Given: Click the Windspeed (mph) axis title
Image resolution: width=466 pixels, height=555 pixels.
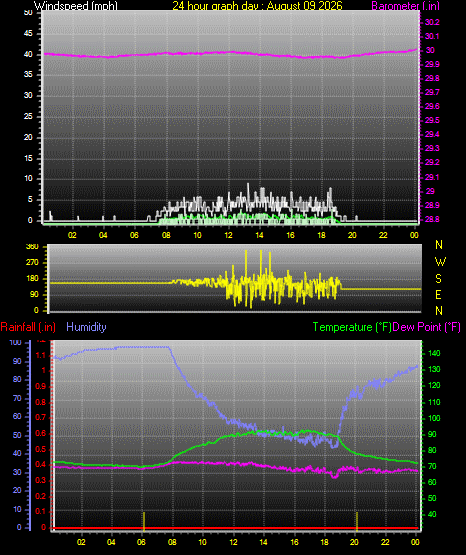Looking at the screenshot, I should click(75, 5).
